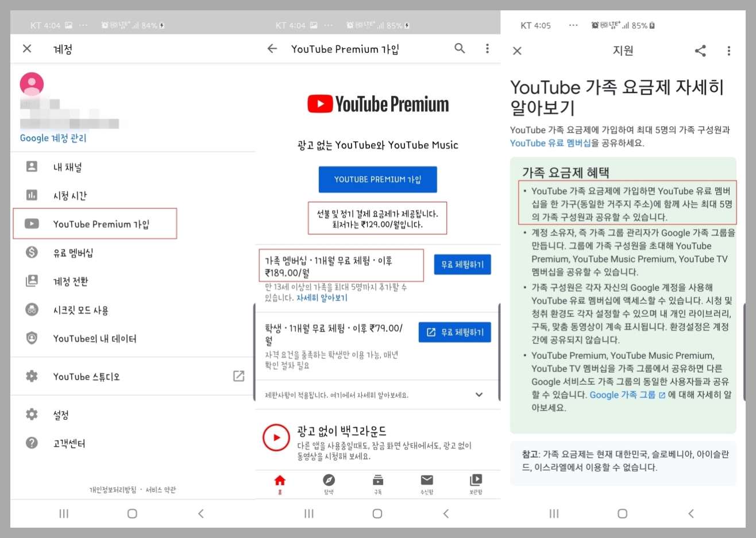Go back from the YouTube Premium 가입 page
The height and width of the screenshot is (538, 756).
coord(272,49)
